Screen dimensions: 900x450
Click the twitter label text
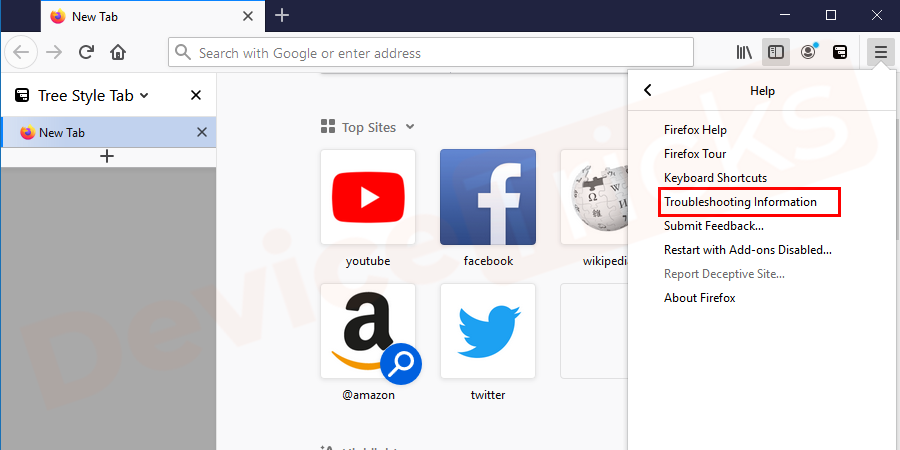point(488,395)
